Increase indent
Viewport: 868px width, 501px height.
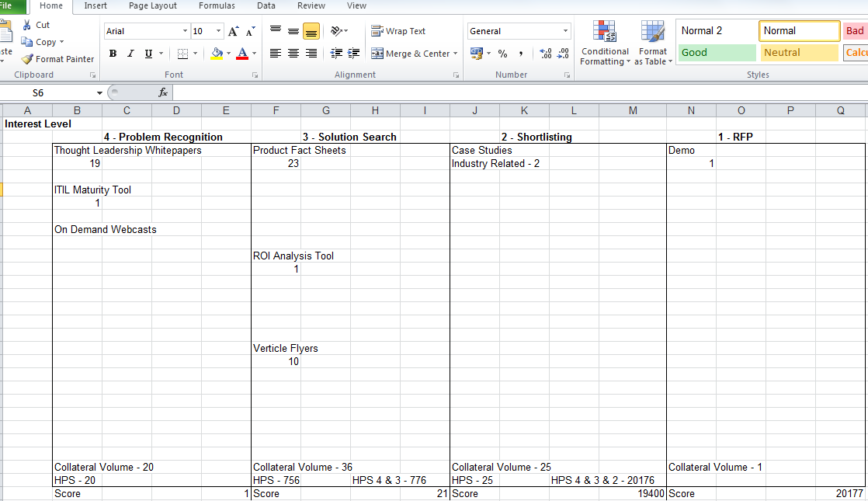354,54
